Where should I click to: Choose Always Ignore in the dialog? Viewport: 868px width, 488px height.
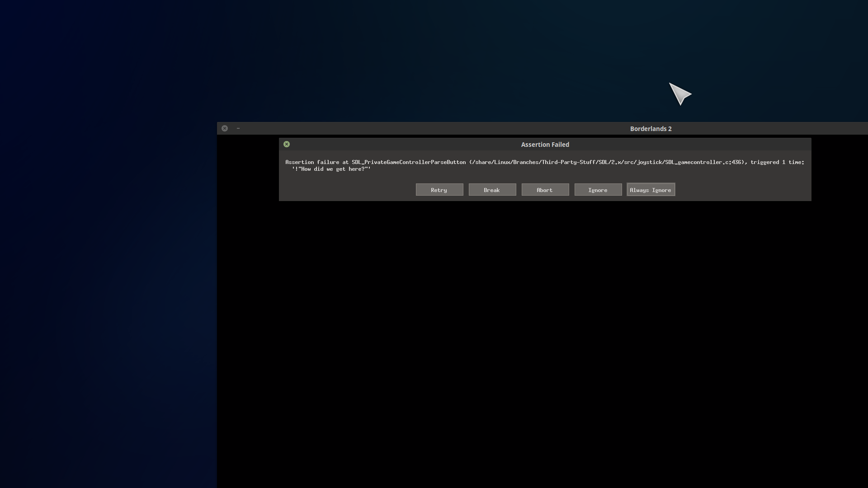pyautogui.click(x=651, y=190)
